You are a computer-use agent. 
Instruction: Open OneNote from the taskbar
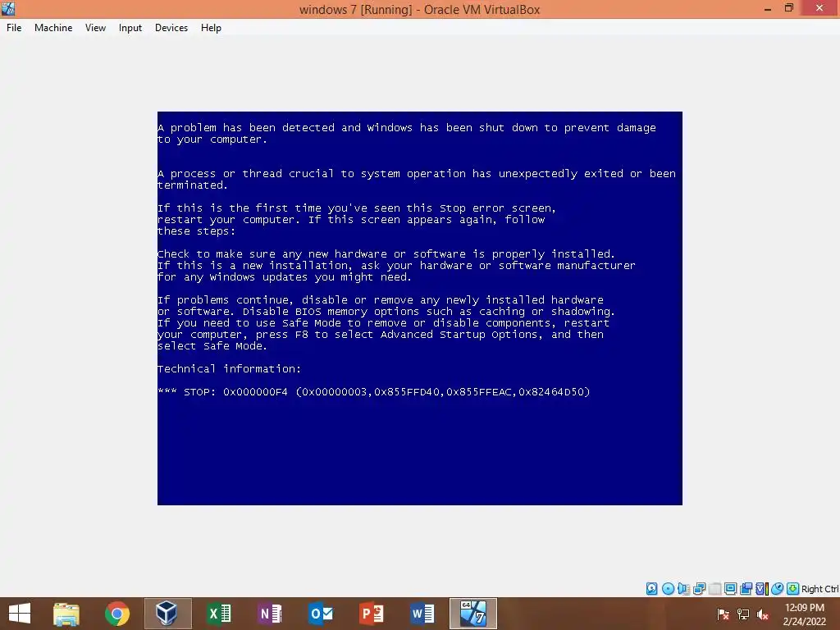tap(270, 614)
